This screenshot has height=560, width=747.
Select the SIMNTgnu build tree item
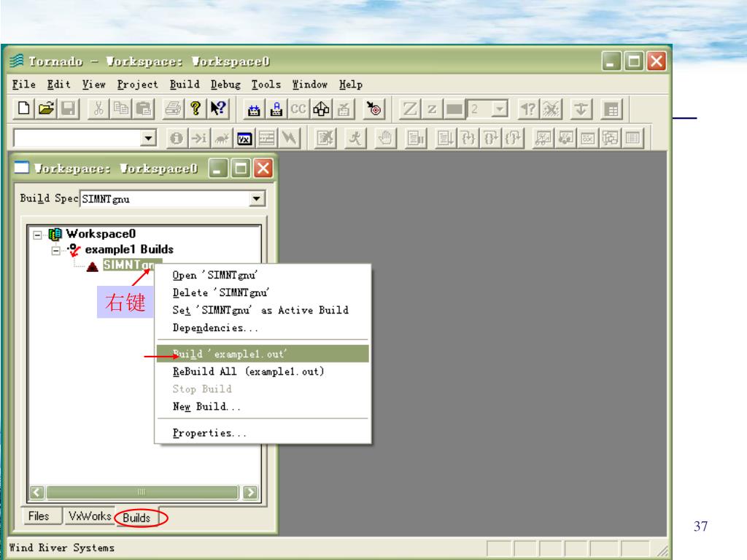coord(130,265)
